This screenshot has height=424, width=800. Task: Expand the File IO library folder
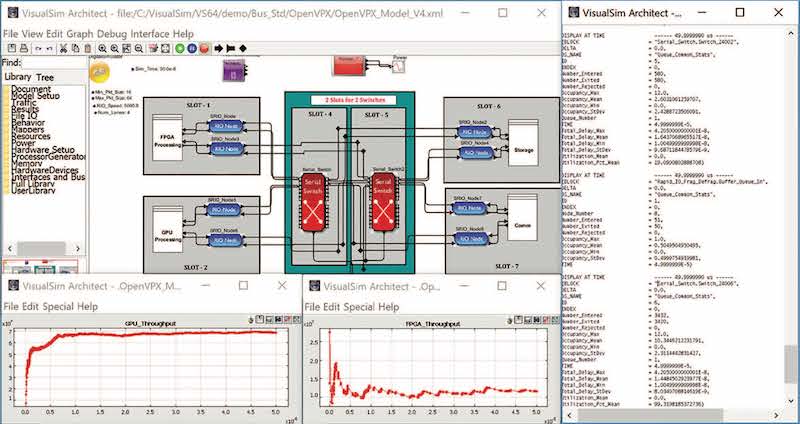point(24,116)
